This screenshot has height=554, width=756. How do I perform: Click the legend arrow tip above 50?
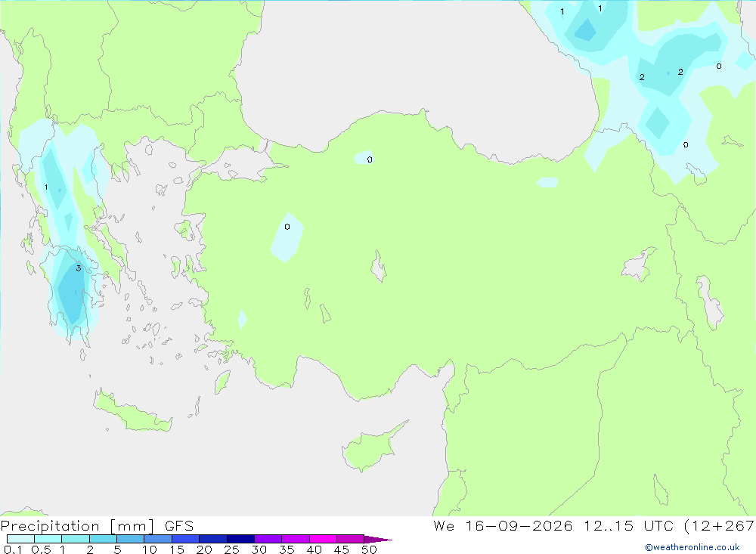378,539
